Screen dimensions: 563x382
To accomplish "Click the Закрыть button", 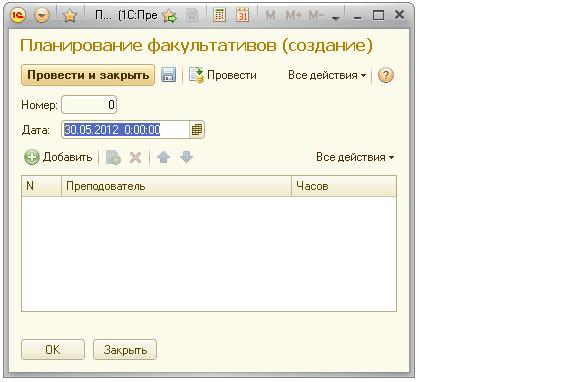I will 125,349.
